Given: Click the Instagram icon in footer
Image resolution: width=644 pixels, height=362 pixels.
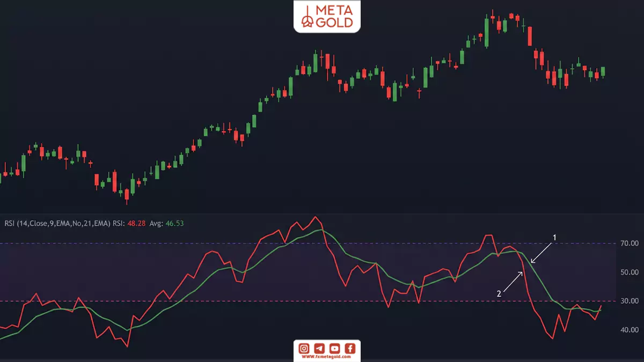Looking at the screenshot, I should (304, 349).
